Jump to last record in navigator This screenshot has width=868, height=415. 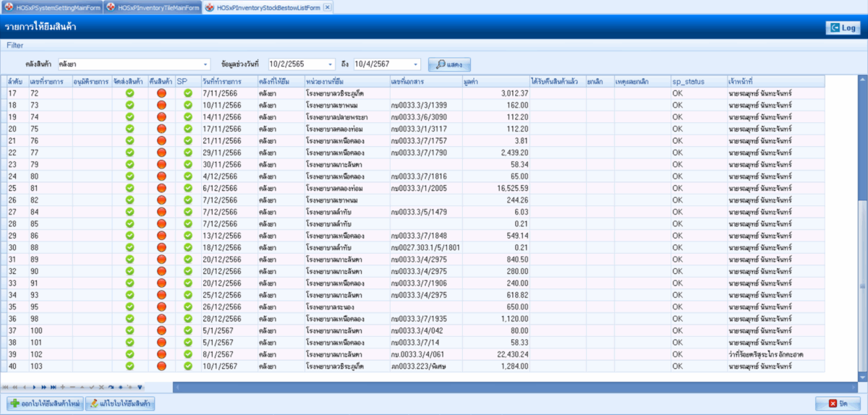pyautogui.click(x=53, y=388)
